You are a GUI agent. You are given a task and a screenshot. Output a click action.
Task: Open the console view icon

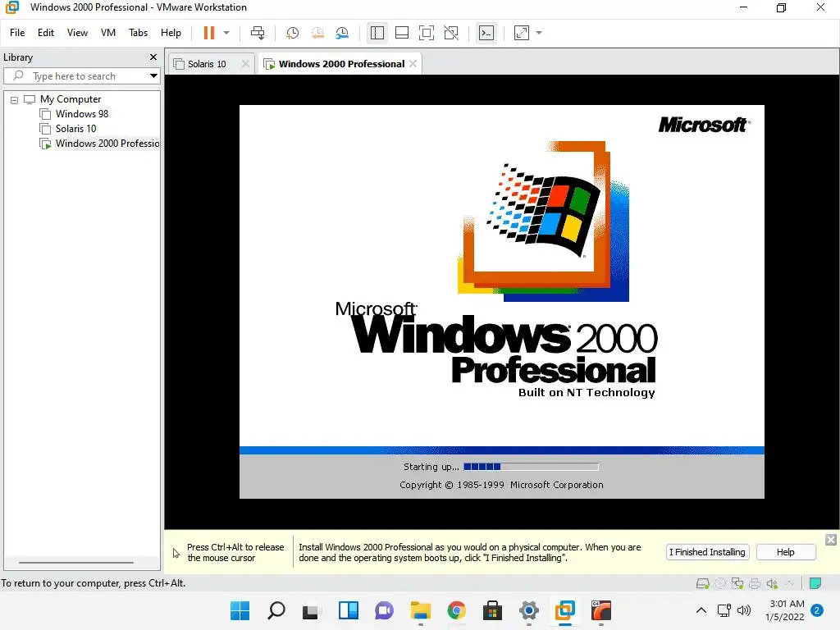[x=486, y=33]
